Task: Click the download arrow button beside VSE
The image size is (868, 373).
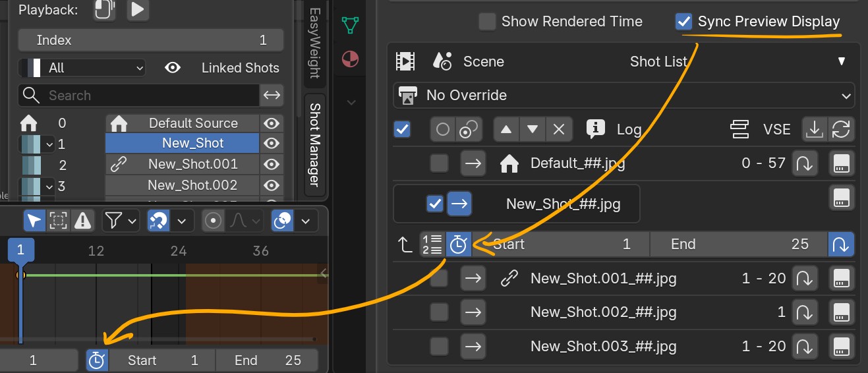Action: click(815, 129)
